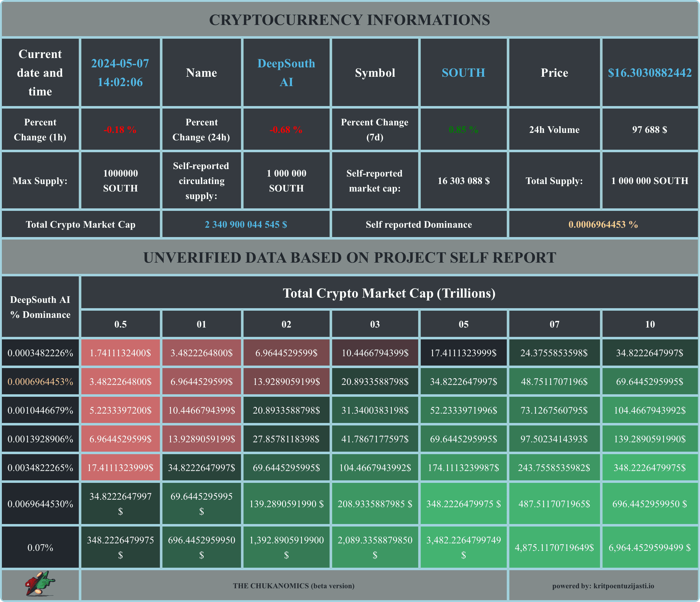Click THE CHUKANOMICS beta version footer text
The image size is (700, 602).
293,586
